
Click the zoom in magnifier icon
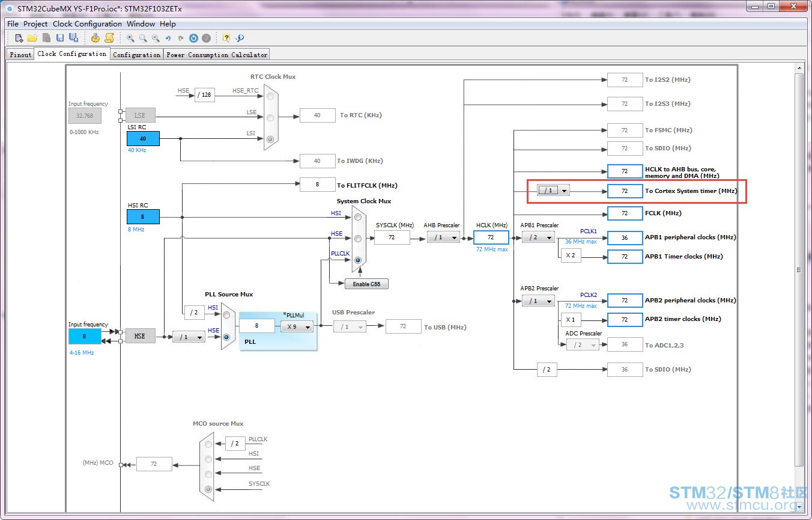pyautogui.click(x=130, y=38)
